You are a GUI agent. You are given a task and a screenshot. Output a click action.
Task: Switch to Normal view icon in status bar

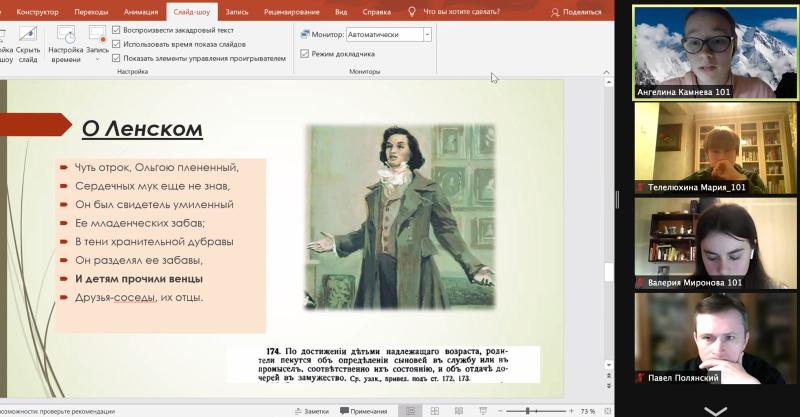[410, 411]
